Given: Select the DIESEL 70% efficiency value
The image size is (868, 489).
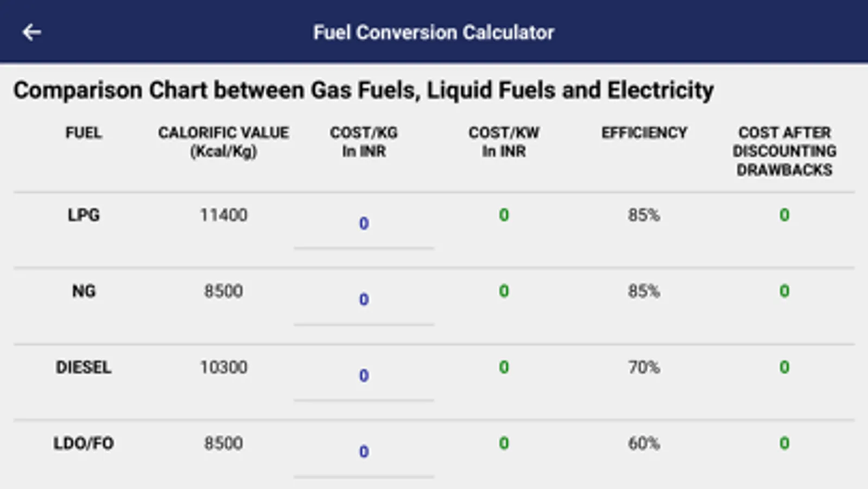Looking at the screenshot, I should [644, 367].
